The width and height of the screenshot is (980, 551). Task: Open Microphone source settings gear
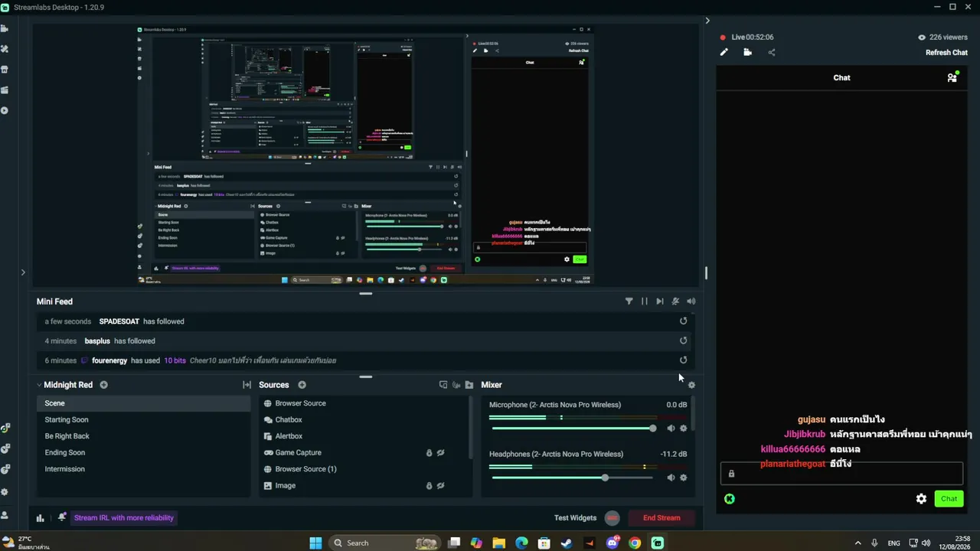[684, 429]
